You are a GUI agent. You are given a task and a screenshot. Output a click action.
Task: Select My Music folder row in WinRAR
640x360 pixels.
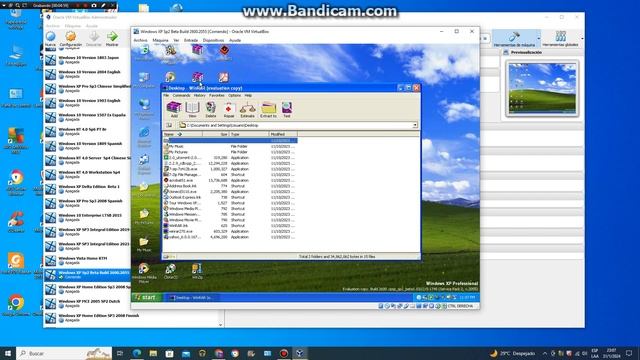[x=230, y=146]
